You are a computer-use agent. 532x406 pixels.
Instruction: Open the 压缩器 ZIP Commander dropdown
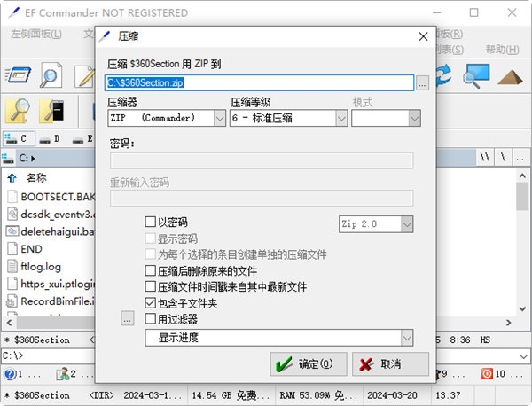tap(220, 118)
